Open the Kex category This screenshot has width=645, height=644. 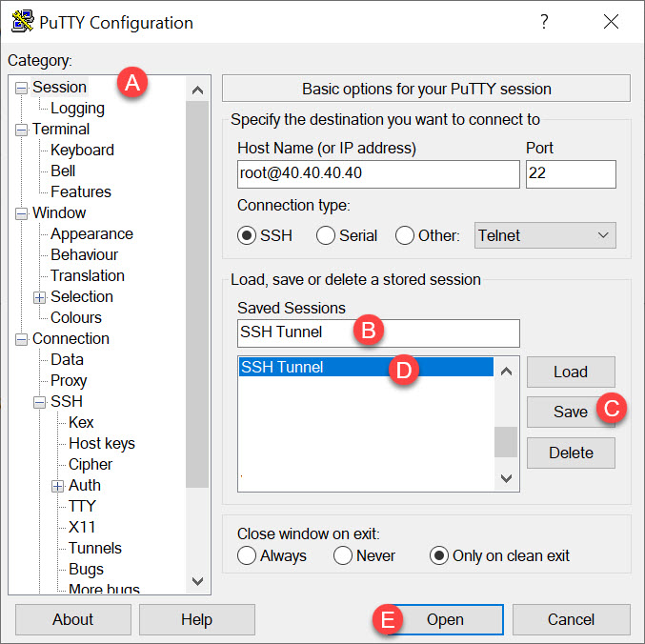(x=81, y=423)
